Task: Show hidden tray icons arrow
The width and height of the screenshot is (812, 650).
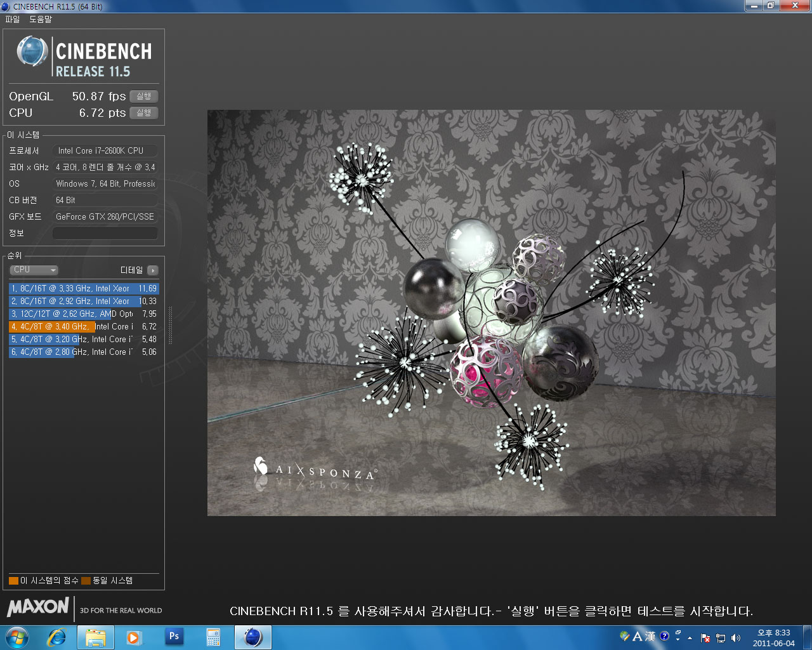Action: (690, 638)
